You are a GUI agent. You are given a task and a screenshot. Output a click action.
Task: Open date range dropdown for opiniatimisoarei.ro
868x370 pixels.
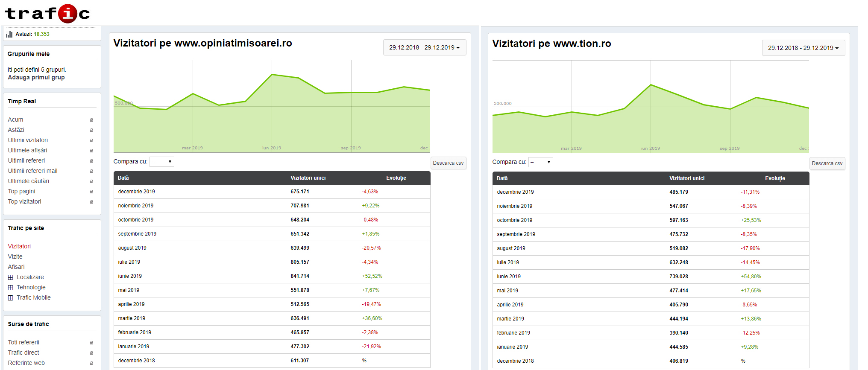(x=425, y=47)
